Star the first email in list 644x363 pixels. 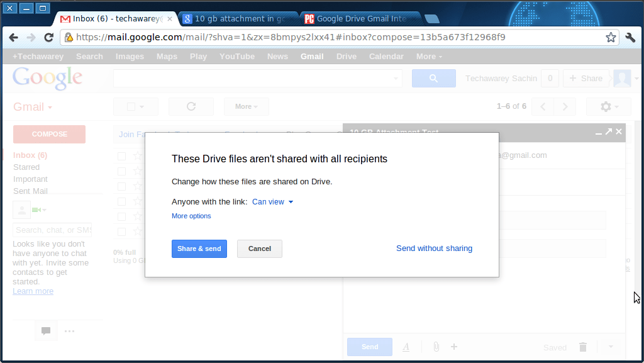138,155
